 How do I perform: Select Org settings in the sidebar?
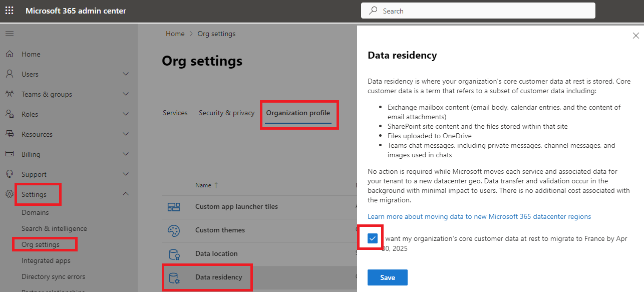click(41, 244)
